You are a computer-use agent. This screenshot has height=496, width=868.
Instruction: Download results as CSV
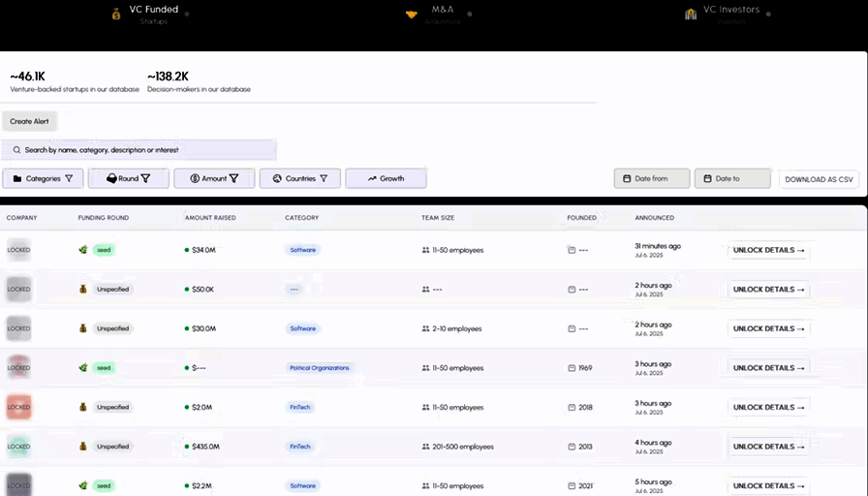(x=819, y=179)
